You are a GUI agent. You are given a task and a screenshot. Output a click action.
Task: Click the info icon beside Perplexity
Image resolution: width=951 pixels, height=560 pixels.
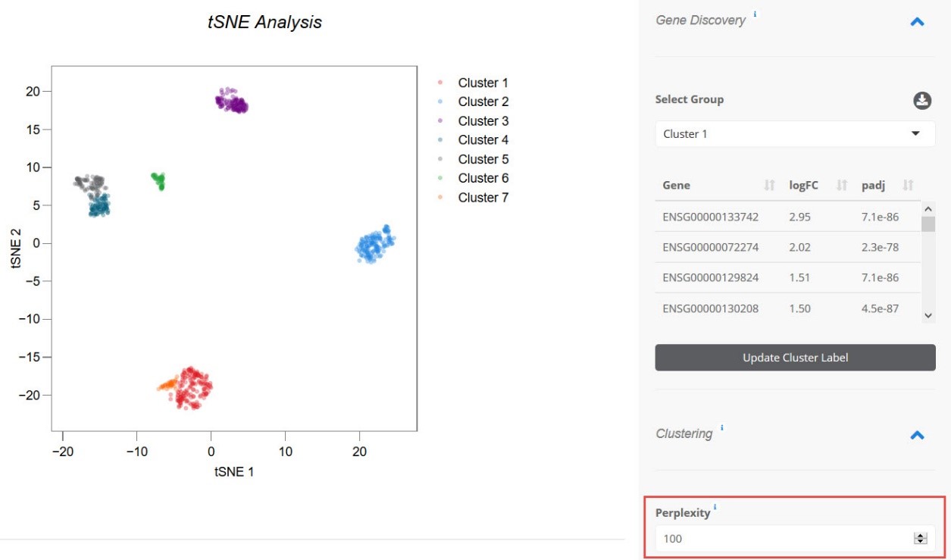coord(715,508)
